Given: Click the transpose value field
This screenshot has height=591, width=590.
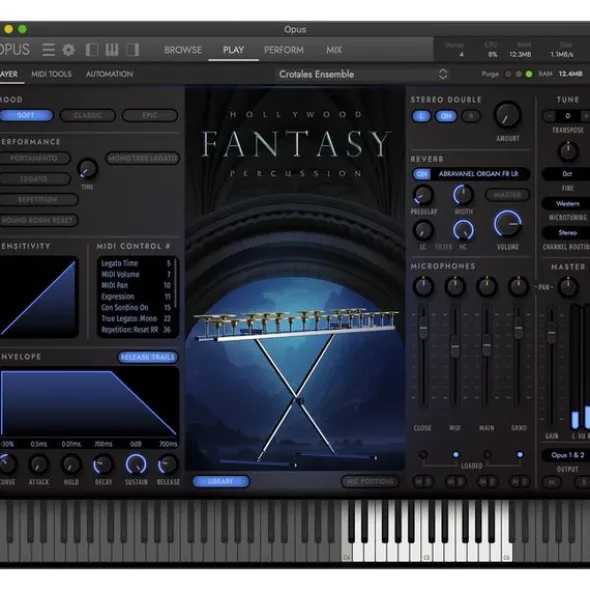Looking at the screenshot, I should 567,116.
